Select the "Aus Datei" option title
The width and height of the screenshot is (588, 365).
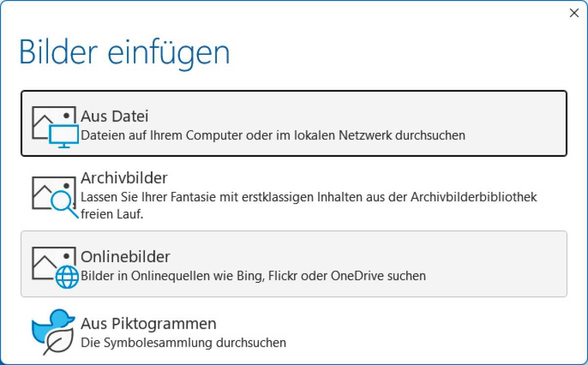pos(115,117)
